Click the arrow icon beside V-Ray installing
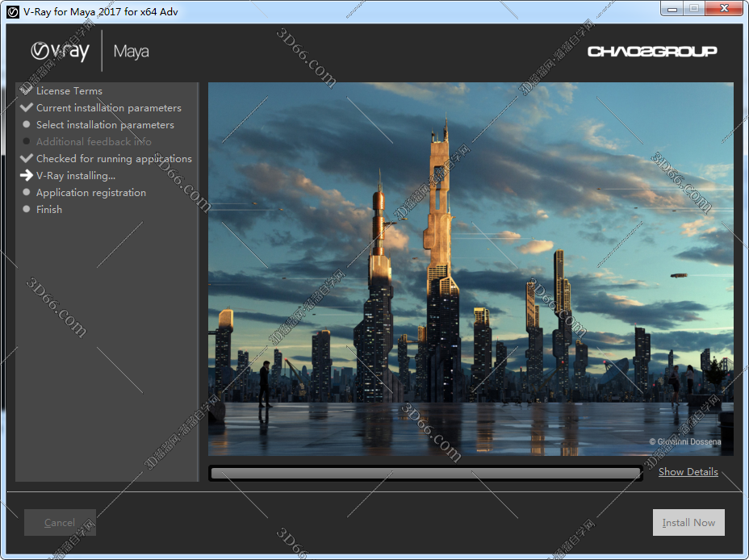The width and height of the screenshot is (749, 560). click(x=27, y=175)
